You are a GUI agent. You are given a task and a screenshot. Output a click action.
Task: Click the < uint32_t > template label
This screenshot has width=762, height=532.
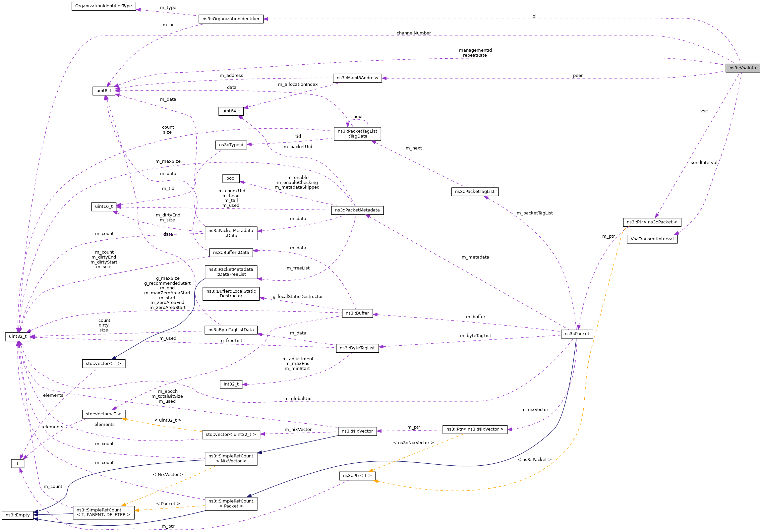coord(168,421)
